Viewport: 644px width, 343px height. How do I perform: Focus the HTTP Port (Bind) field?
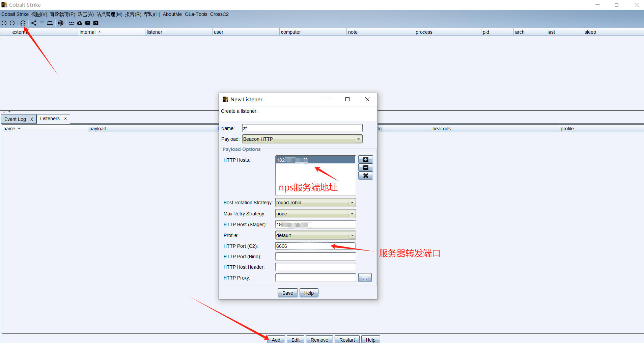(x=316, y=257)
